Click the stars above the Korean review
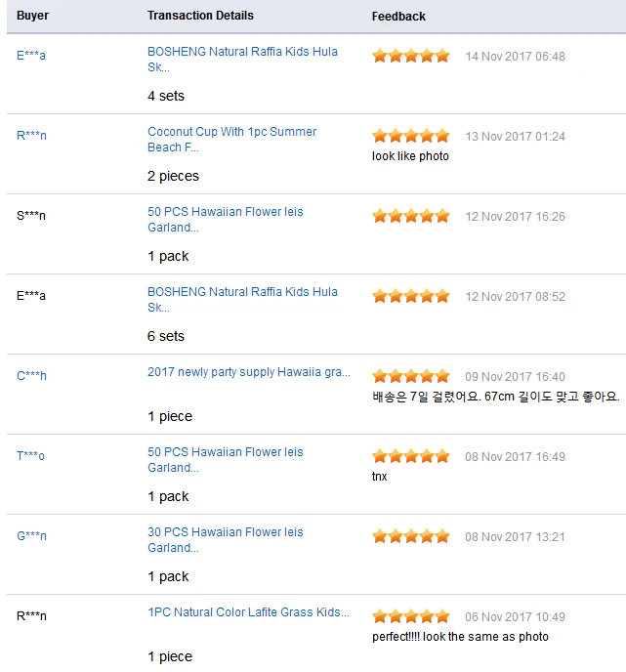626x672 pixels. pyautogui.click(x=410, y=377)
